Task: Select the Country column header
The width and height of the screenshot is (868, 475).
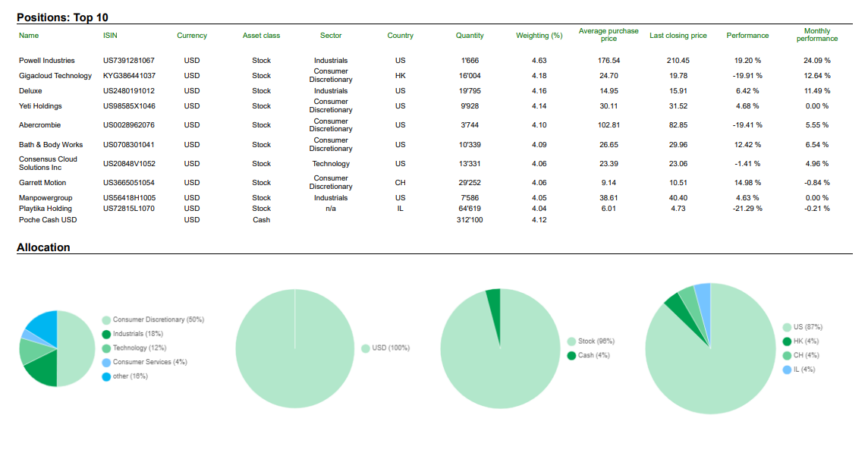Action: point(400,36)
